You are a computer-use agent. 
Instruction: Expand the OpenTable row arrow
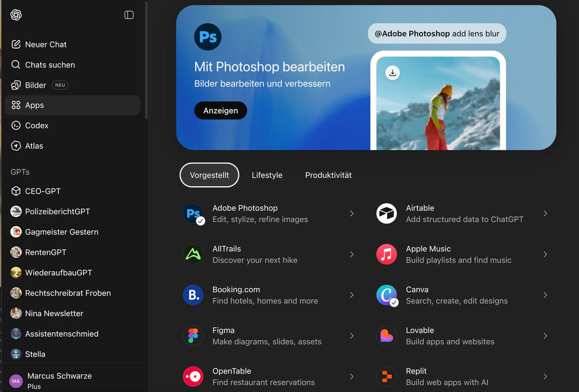tap(352, 377)
